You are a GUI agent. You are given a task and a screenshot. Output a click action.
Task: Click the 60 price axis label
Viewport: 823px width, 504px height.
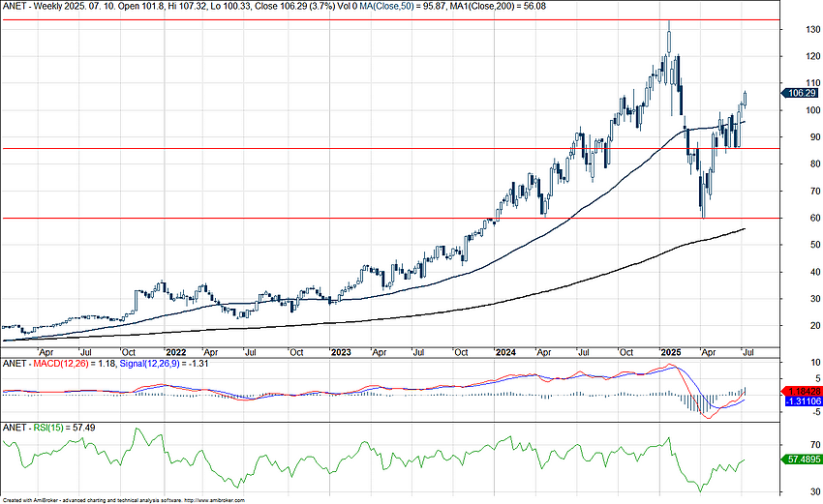tap(814, 219)
